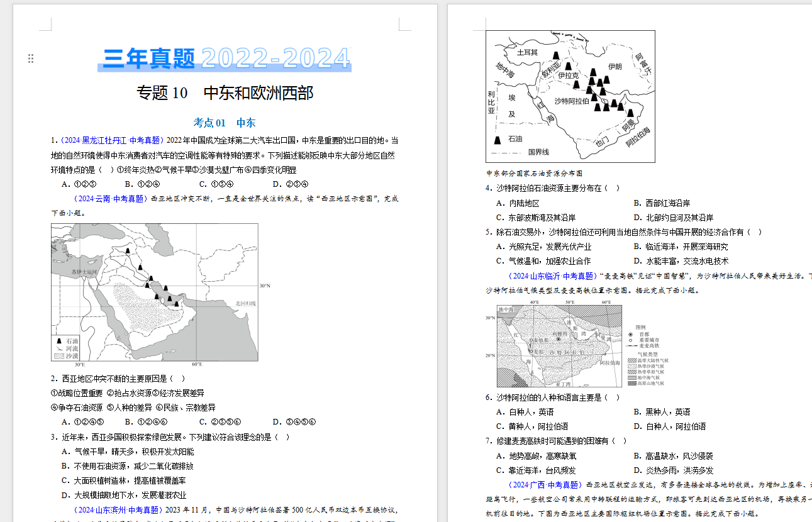Screen dimensions: 812x522
Task: Choose option 'C. ②③⑤⑥' in question 2
Action: point(220,422)
